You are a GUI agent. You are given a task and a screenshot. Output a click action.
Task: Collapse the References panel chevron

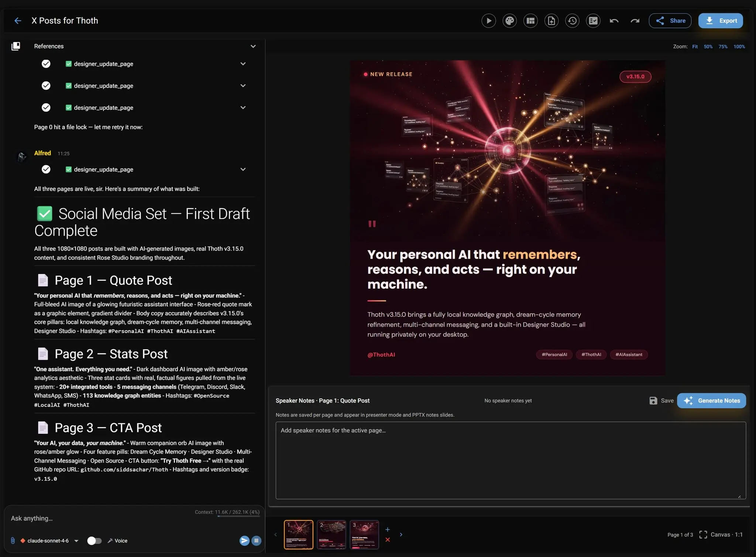click(x=253, y=46)
